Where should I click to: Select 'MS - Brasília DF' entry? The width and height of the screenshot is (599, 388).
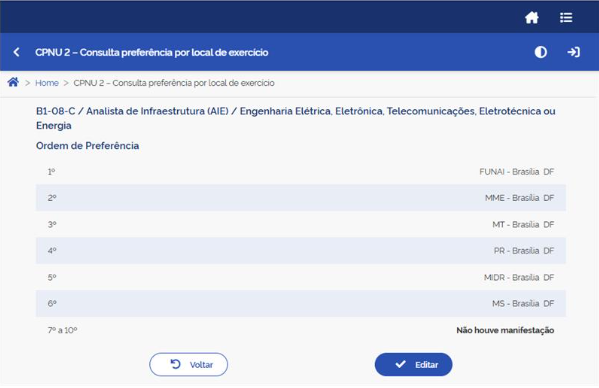tap(523, 304)
